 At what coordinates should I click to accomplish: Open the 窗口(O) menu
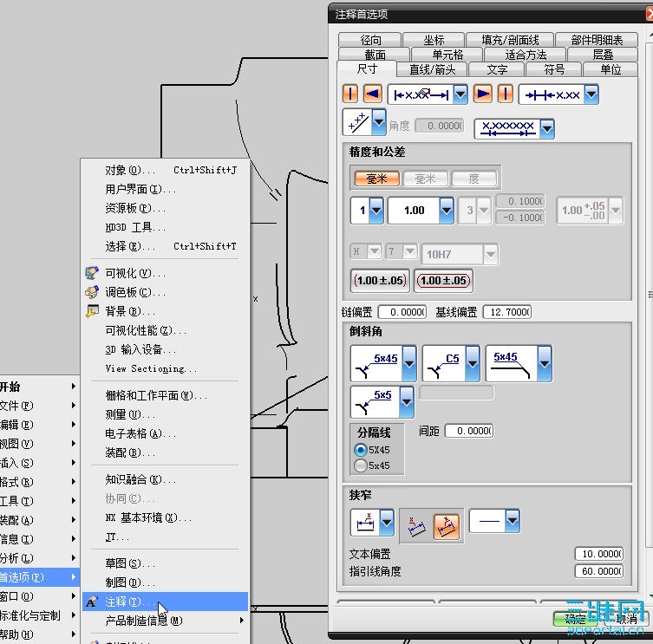[x=39, y=596]
